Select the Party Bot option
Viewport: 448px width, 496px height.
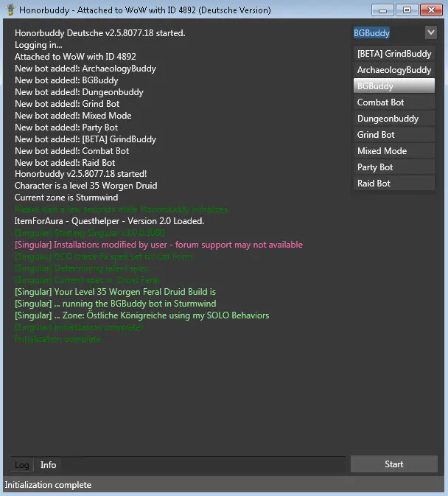(x=393, y=167)
